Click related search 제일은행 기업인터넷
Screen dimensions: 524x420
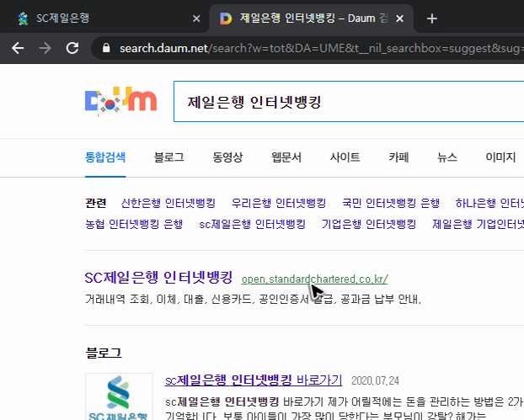[x=478, y=224]
